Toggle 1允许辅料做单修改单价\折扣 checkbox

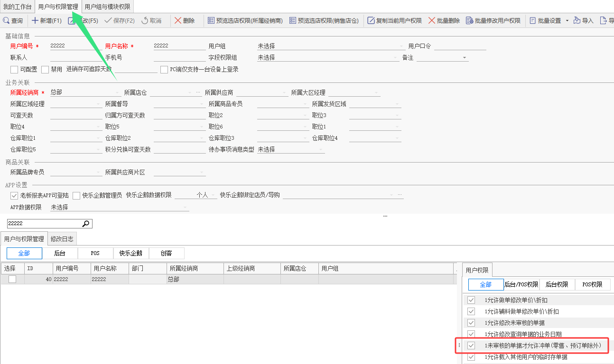pos(471,311)
